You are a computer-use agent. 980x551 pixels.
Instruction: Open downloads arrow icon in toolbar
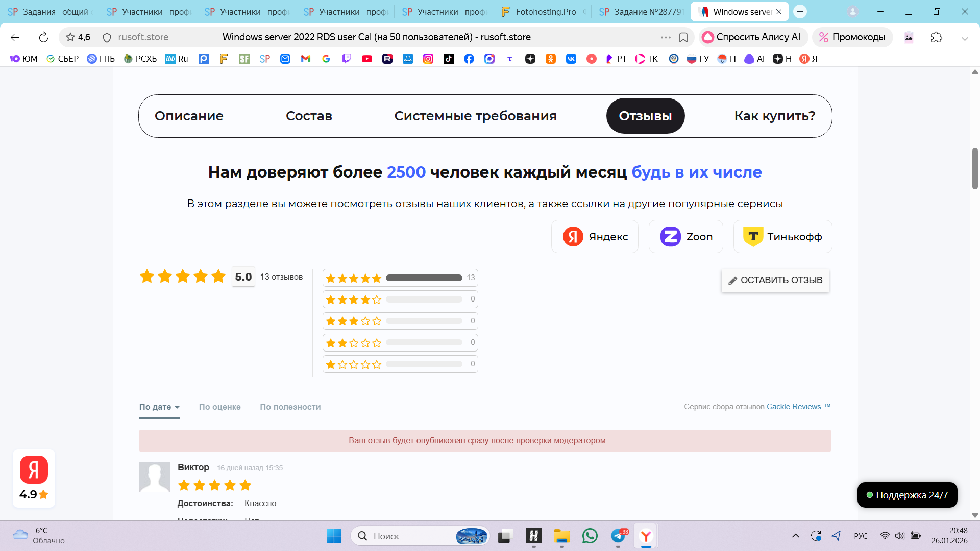pos(965,37)
